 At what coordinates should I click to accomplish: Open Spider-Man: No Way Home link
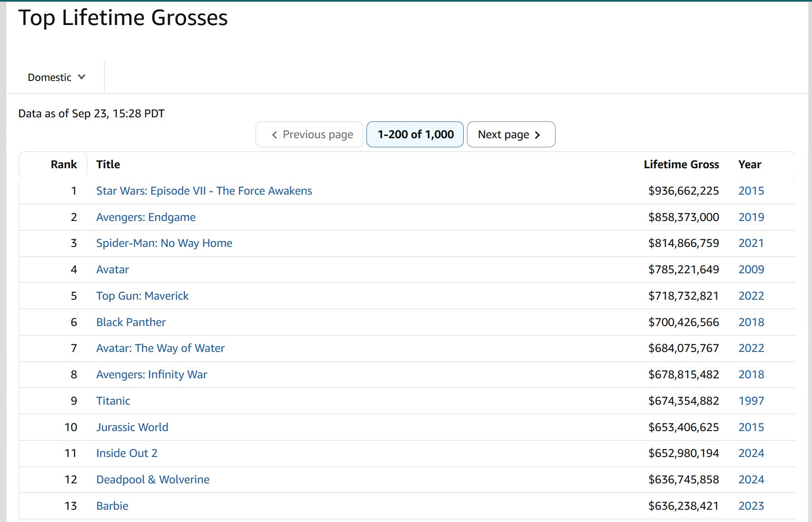click(x=164, y=243)
